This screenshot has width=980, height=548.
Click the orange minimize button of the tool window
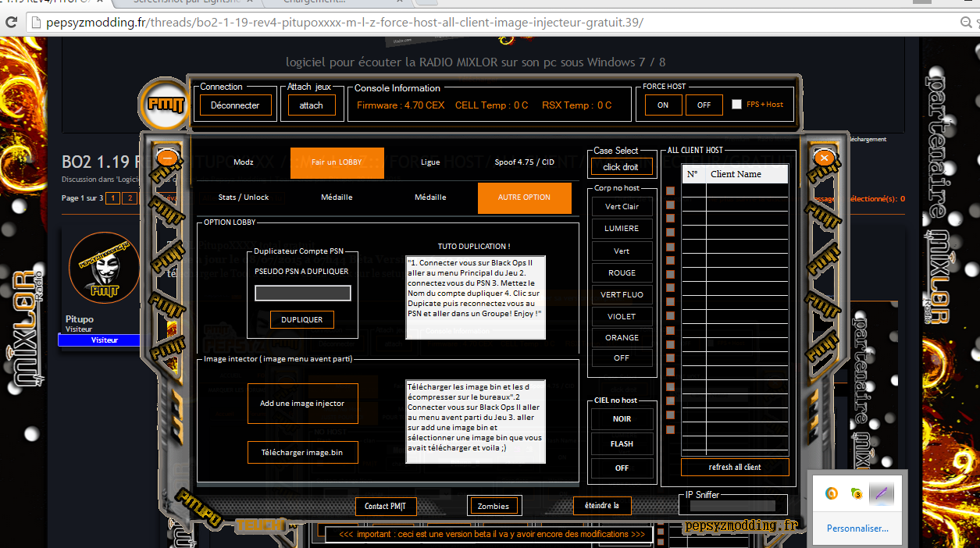tap(168, 158)
